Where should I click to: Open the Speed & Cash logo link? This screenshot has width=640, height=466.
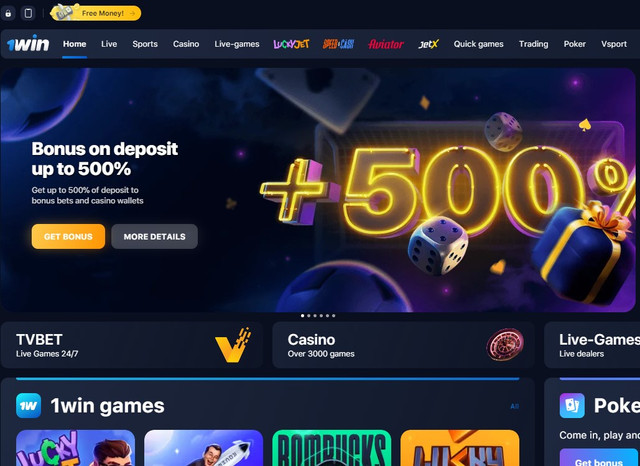338,44
